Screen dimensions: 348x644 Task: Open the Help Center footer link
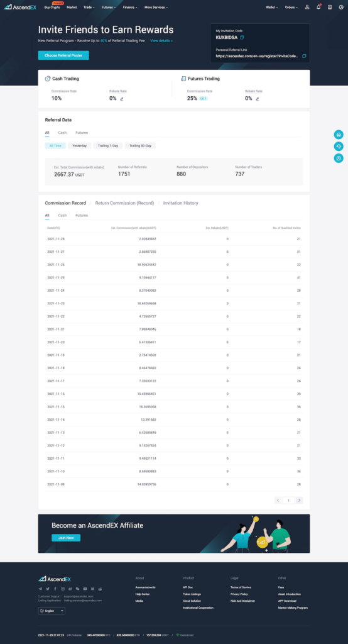coord(143,594)
